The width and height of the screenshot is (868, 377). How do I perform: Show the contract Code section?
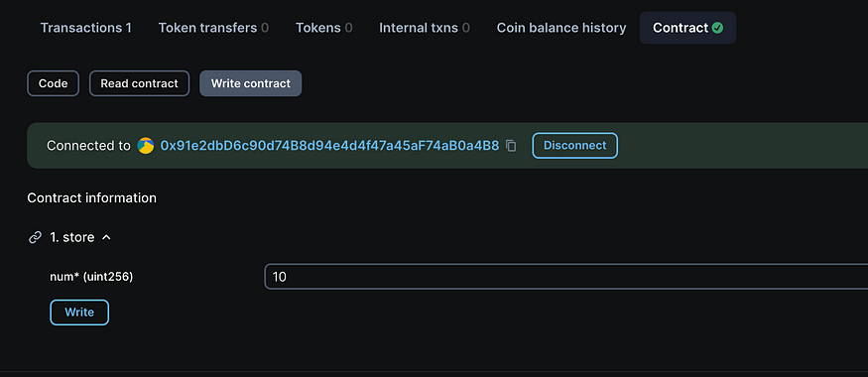click(54, 83)
